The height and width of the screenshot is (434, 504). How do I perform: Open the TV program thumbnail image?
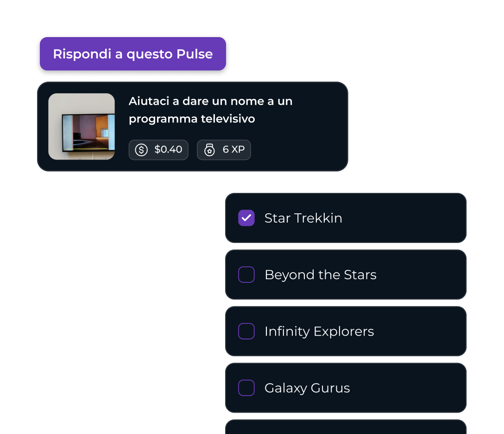82,127
